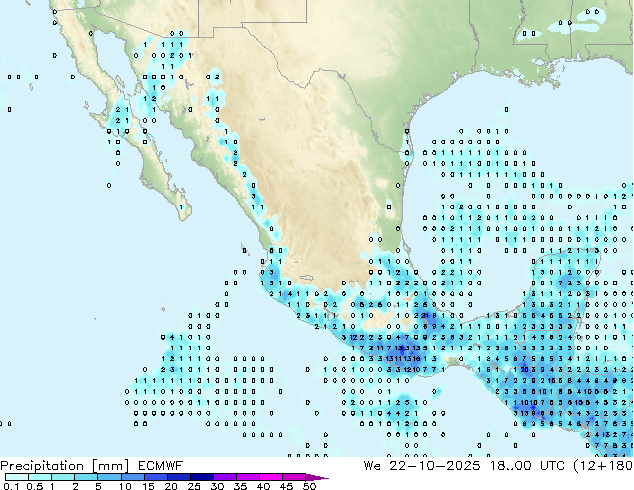The height and width of the screenshot is (490, 634).
Task: Click the '25' legend scale label
Action: click(194, 486)
